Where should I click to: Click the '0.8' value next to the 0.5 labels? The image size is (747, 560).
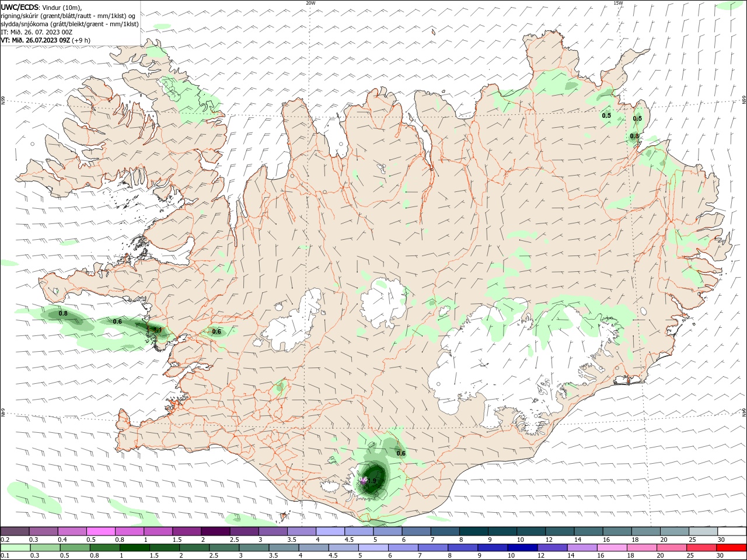(634, 136)
